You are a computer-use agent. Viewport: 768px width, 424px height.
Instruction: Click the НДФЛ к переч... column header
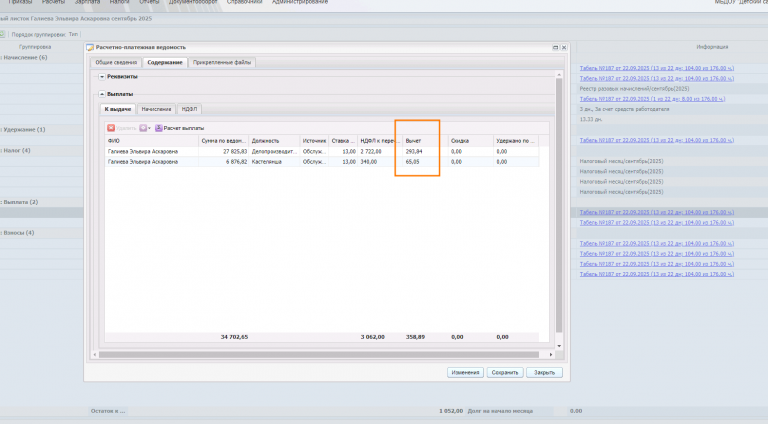pyautogui.click(x=380, y=141)
